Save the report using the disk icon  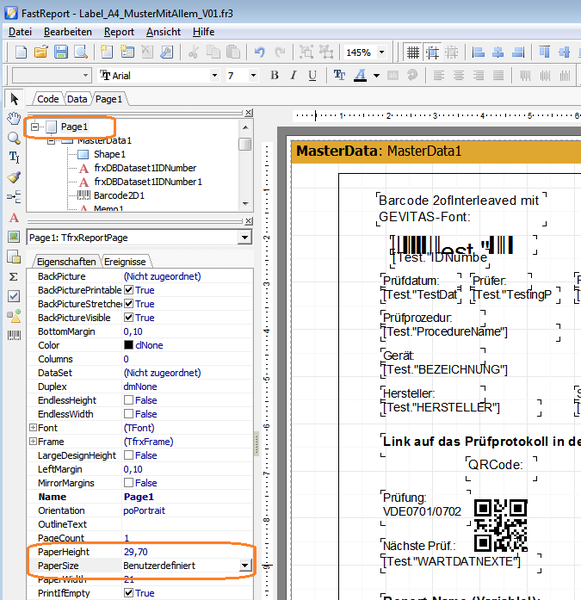click(x=61, y=52)
